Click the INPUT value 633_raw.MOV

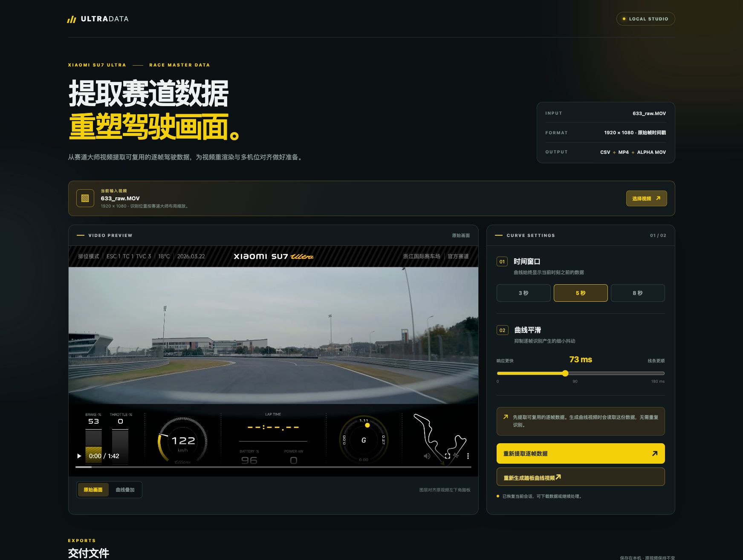click(649, 113)
